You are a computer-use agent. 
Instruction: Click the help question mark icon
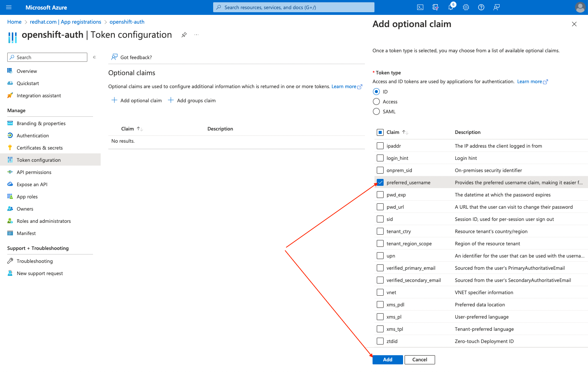tap(481, 7)
